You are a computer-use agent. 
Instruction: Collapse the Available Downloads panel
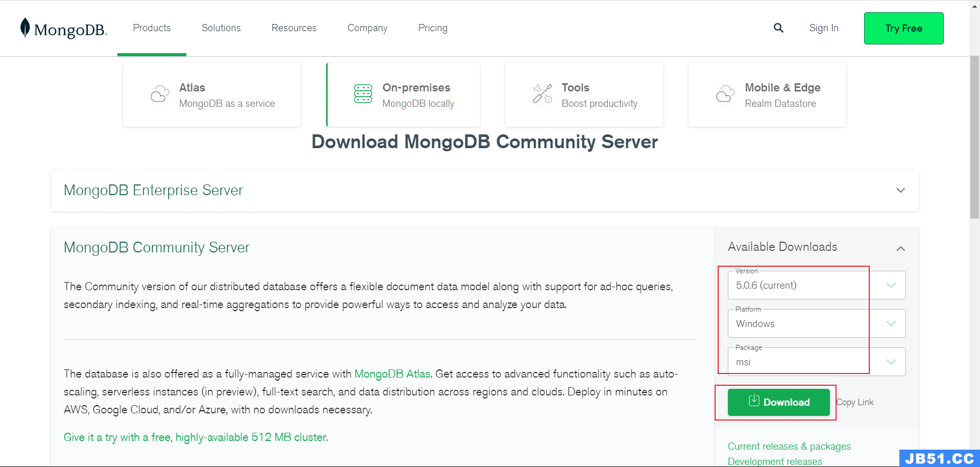(x=901, y=248)
